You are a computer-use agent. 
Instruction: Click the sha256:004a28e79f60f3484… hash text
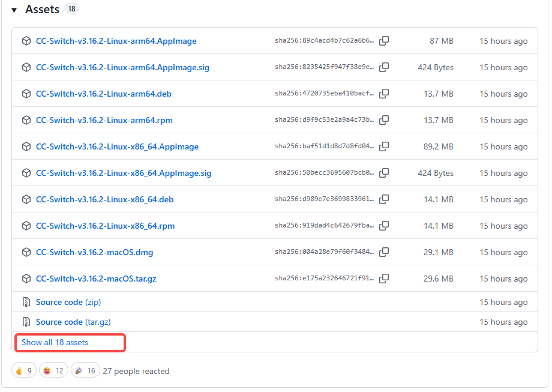[x=324, y=252]
